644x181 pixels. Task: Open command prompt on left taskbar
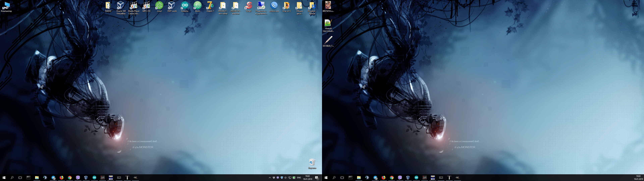[29, 177]
